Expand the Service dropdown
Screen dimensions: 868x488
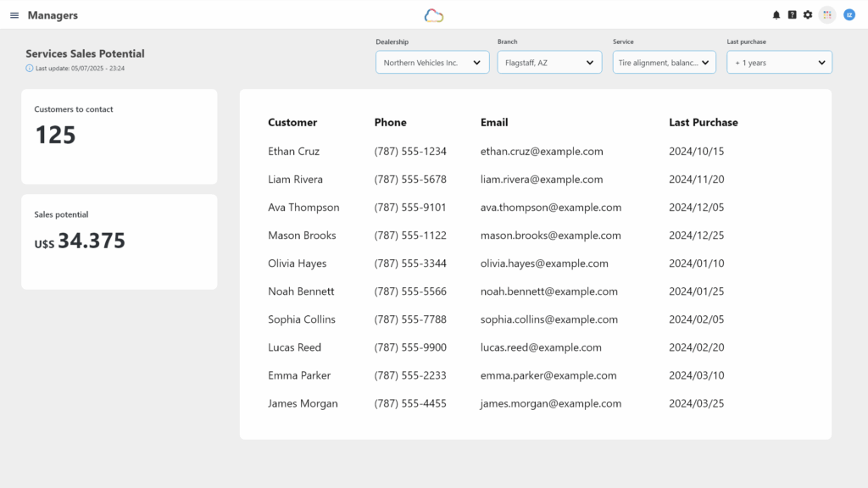pos(665,63)
